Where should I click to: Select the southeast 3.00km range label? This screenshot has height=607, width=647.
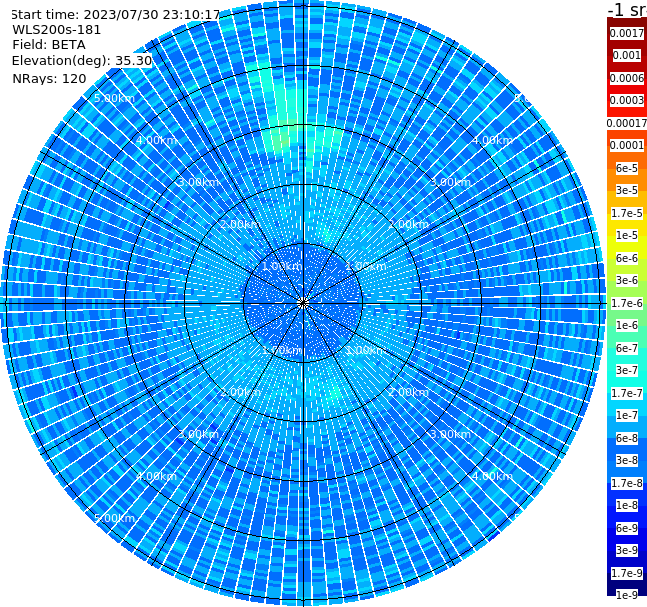pos(450,434)
